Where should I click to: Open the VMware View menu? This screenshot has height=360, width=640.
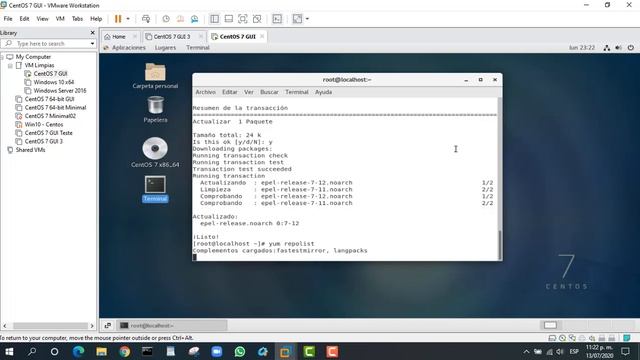pyautogui.click(x=42, y=19)
